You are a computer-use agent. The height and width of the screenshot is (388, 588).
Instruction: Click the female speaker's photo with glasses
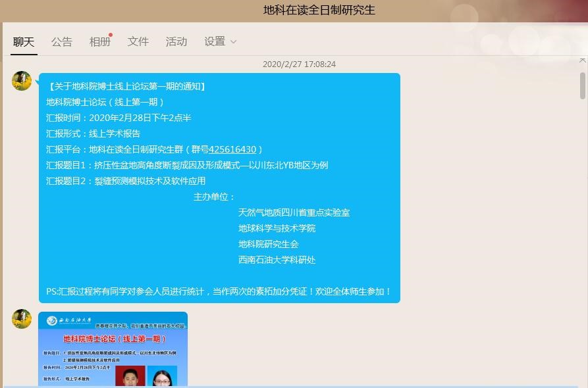click(x=161, y=377)
